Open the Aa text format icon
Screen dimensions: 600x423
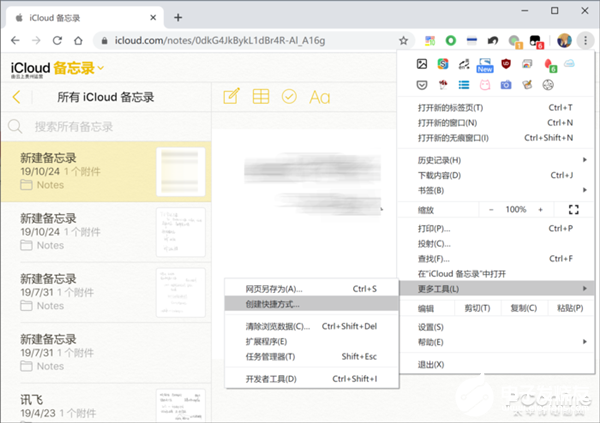[319, 97]
